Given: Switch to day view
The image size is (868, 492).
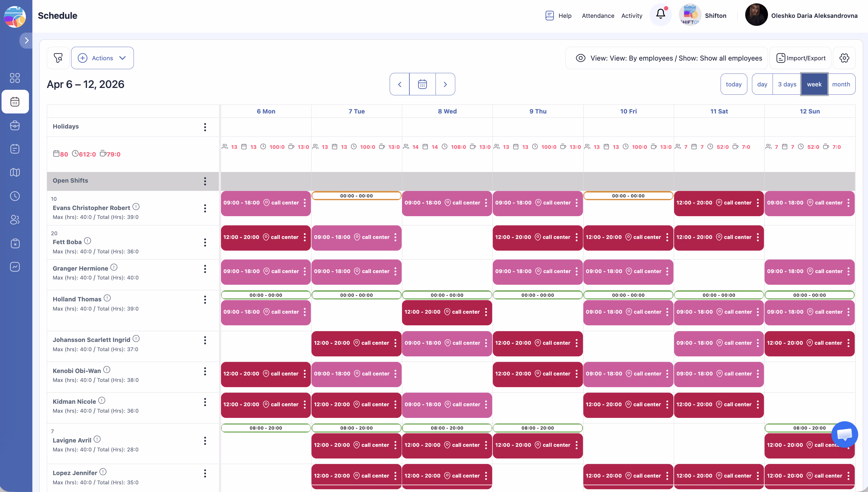Looking at the screenshot, I should (762, 84).
